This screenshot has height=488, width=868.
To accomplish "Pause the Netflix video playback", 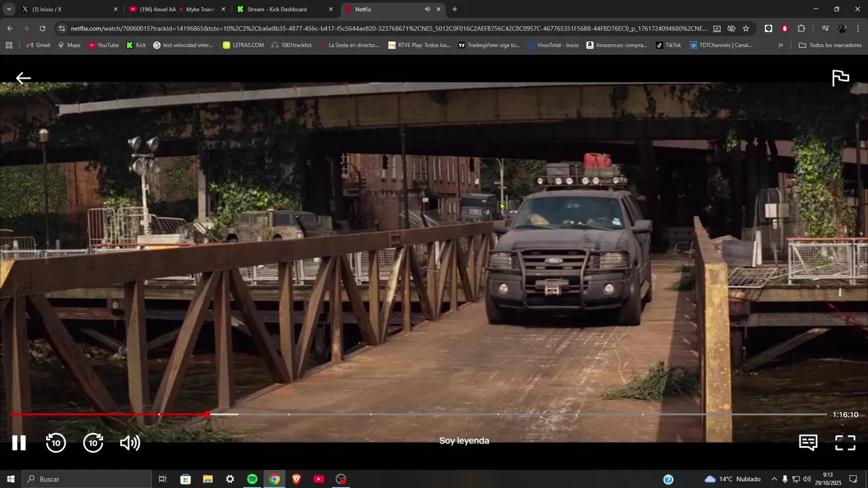I will (19, 443).
